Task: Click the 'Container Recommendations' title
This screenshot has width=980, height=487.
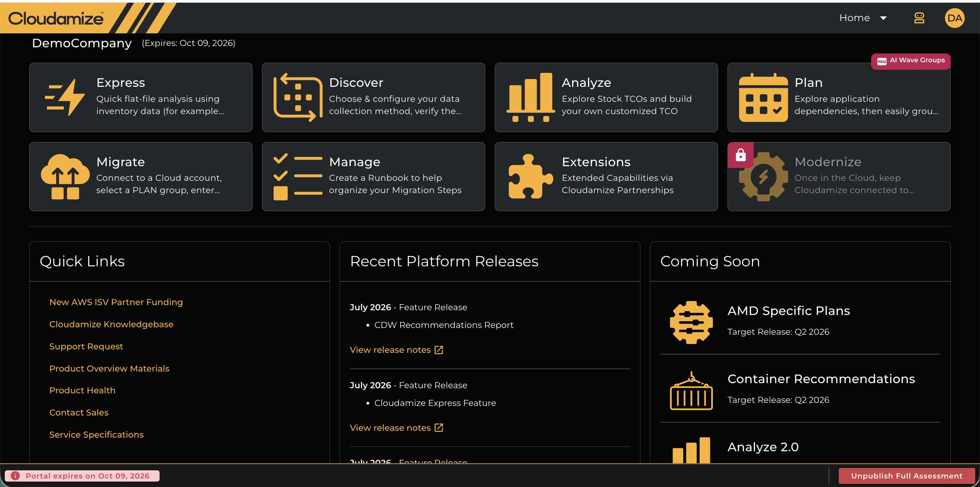Action: 821,379
